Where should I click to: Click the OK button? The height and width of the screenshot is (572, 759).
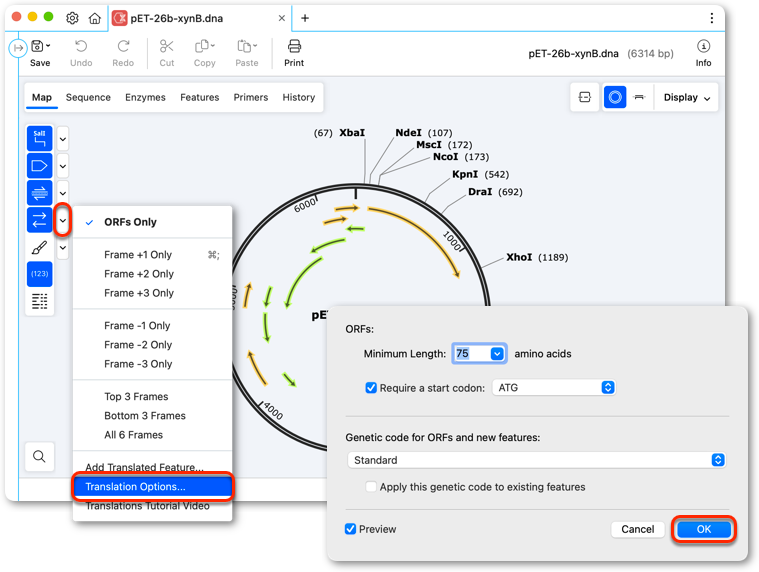[x=703, y=529]
